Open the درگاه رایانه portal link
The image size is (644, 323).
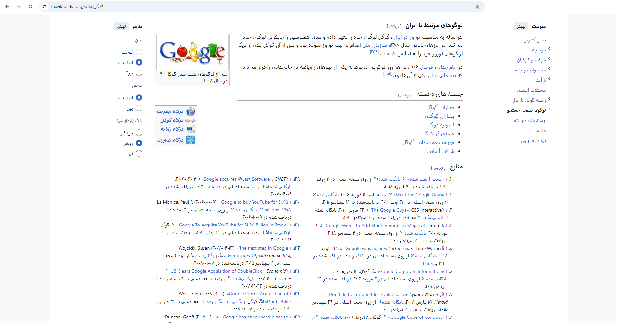click(x=172, y=129)
